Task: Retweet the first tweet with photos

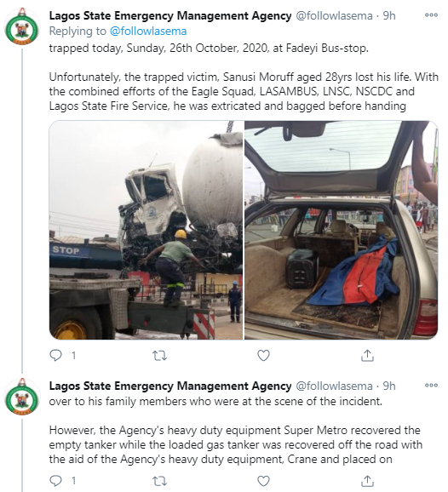Action: 159,356
